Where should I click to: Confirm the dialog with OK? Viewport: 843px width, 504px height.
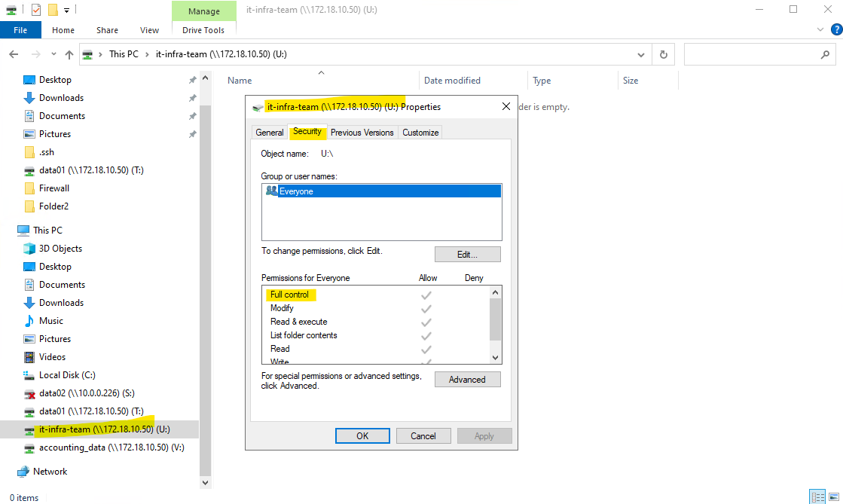[x=362, y=435]
